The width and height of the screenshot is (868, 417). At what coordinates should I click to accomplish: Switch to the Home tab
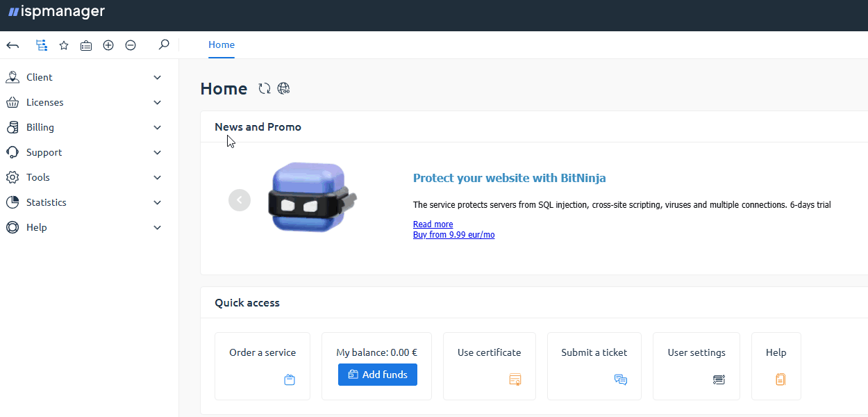click(x=222, y=45)
